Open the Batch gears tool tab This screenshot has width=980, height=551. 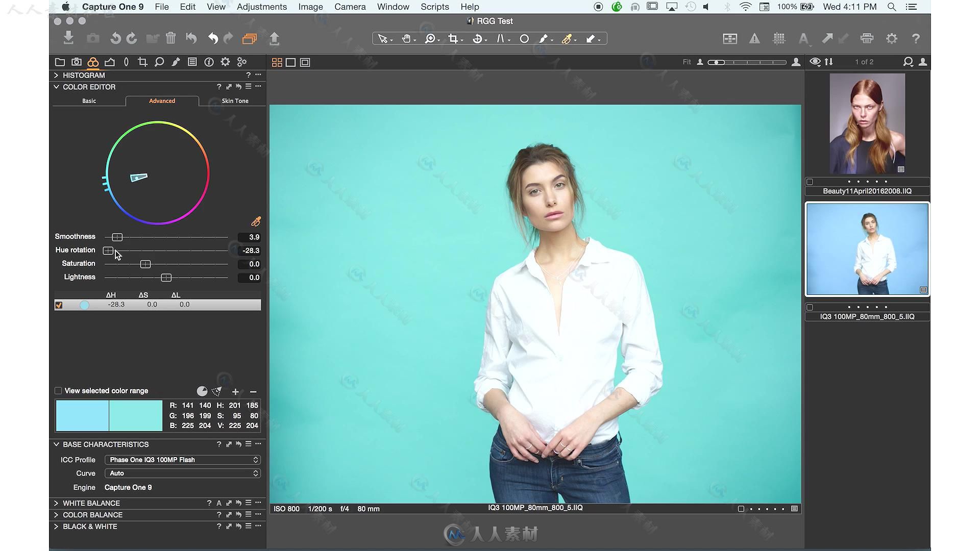[x=242, y=62]
